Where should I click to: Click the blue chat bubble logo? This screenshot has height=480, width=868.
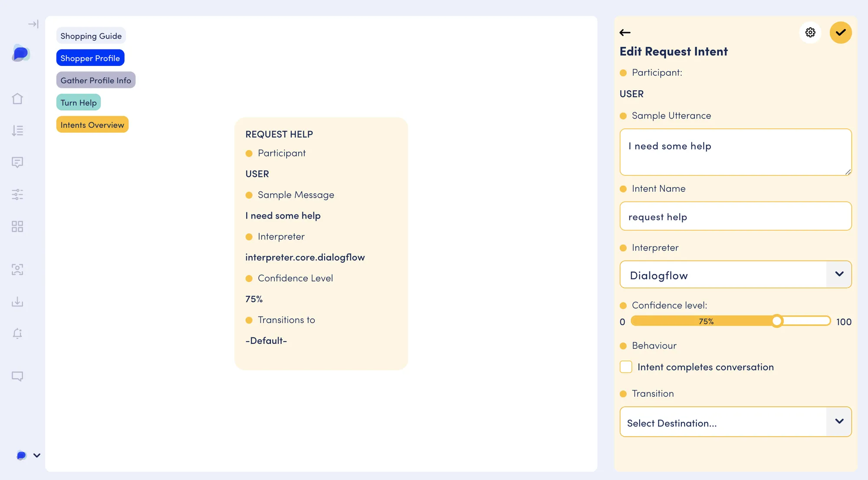[20, 53]
